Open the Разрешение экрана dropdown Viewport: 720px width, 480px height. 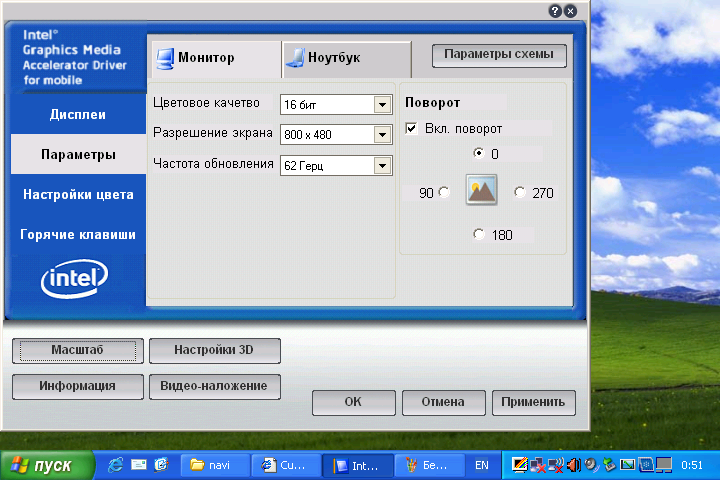pos(382,135)
